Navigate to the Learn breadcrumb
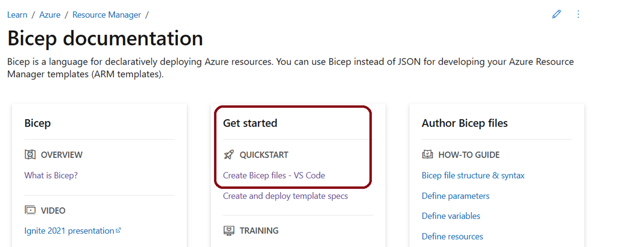The image size is (644, 247). pos(17,14)
